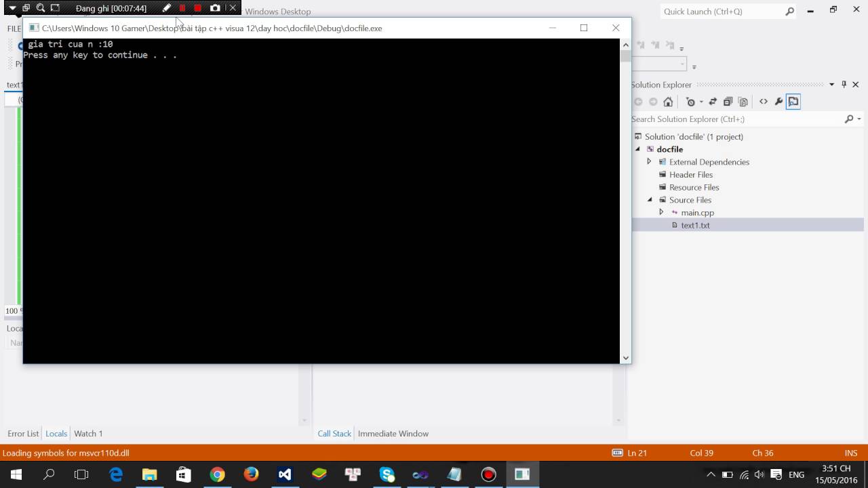Stop the screen recording

click(x=197, y=8)
